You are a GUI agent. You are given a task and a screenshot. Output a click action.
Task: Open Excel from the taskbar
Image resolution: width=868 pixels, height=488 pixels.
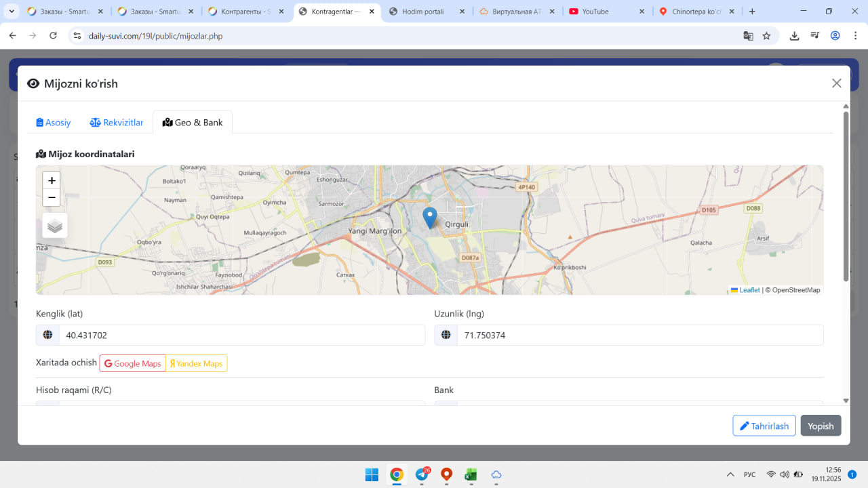[471, 474]
